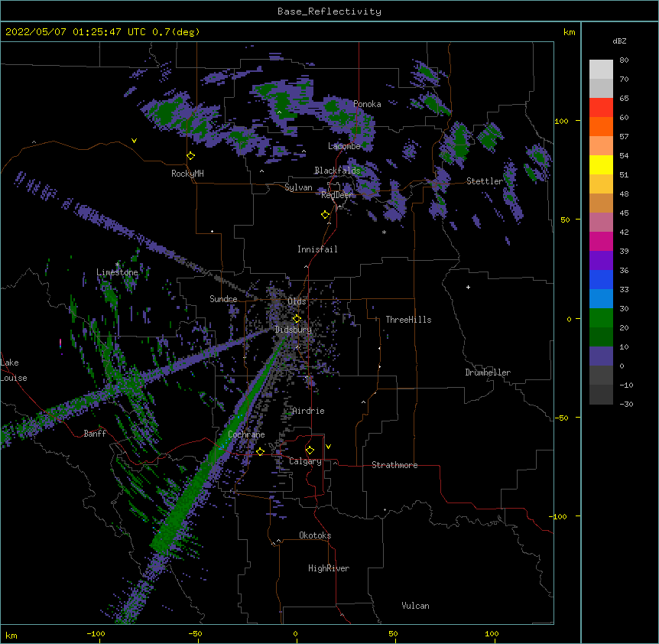Click the Didsbury city label
659x644 pixels.
pyautogui.click(x=294, y=330)
